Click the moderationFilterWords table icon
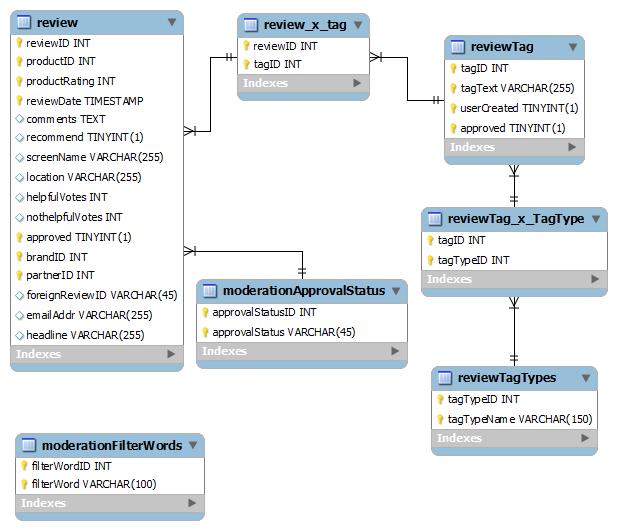This screenshot has height=530, width=617. [29, 445]
